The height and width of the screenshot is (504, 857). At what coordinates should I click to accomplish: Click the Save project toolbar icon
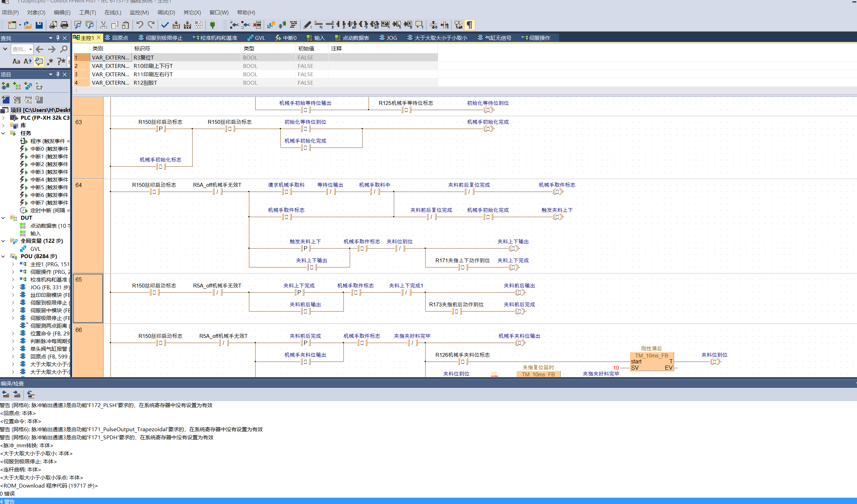39,25
